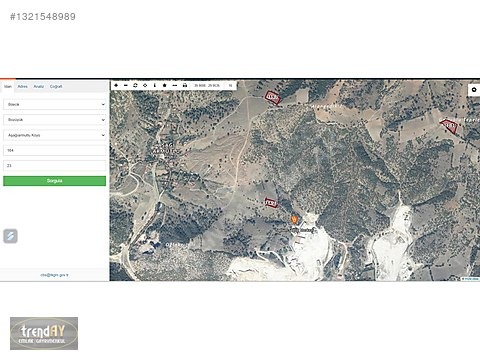This screenshot has width=480, height=360.
Task: Open the cbs@tkgm.gov.tr email link
Action: (x=54, y=275)
